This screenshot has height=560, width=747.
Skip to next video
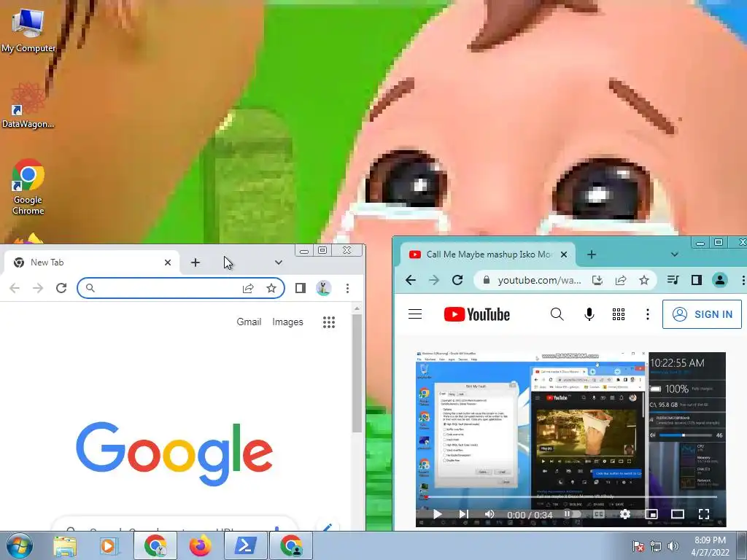click(x=463, y=514)
